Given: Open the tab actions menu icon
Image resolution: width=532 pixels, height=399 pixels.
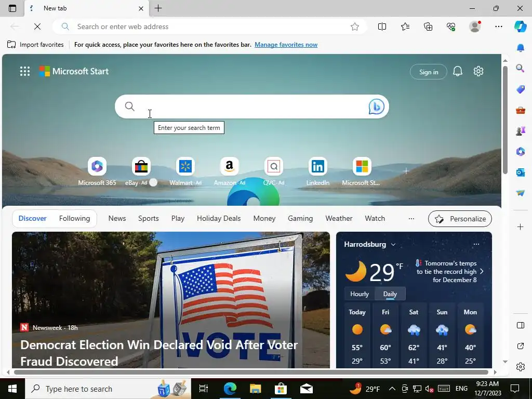Looking at the screenshot, I should tap(12, 8).
